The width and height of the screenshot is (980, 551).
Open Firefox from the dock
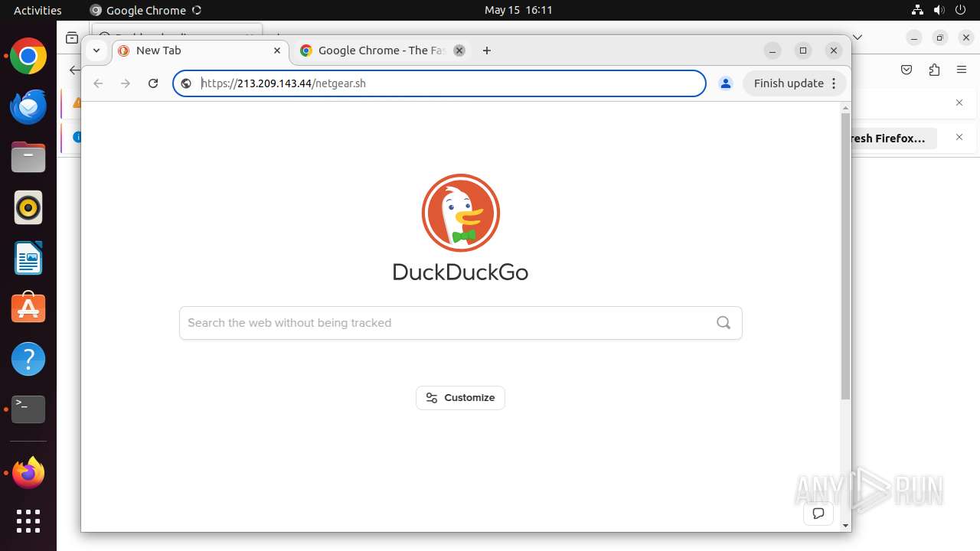click(x=28, y=473)
